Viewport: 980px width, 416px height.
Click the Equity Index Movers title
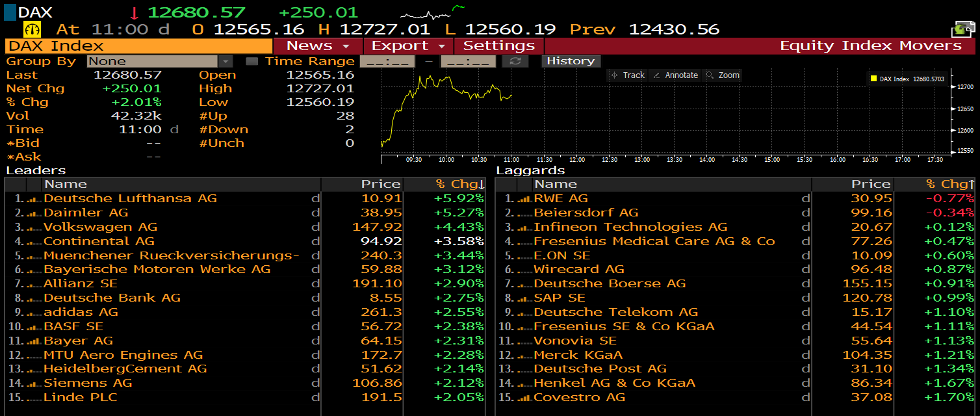[x=871, y=46]
